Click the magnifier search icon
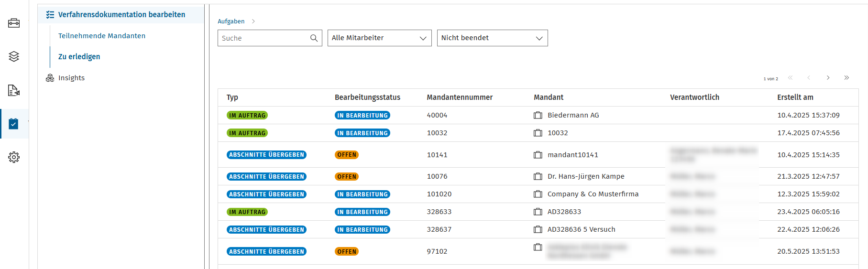This screenshot has width=868, height=269. tap(314, 38)
